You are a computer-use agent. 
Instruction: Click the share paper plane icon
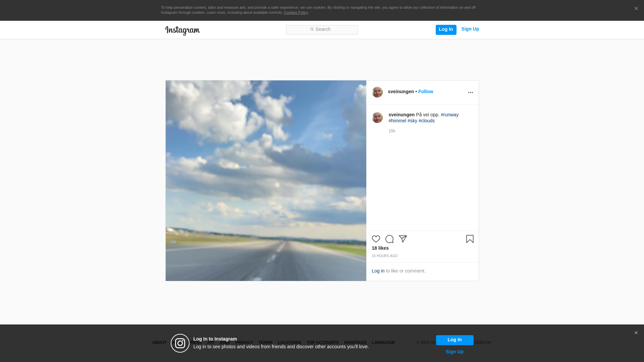402,239
